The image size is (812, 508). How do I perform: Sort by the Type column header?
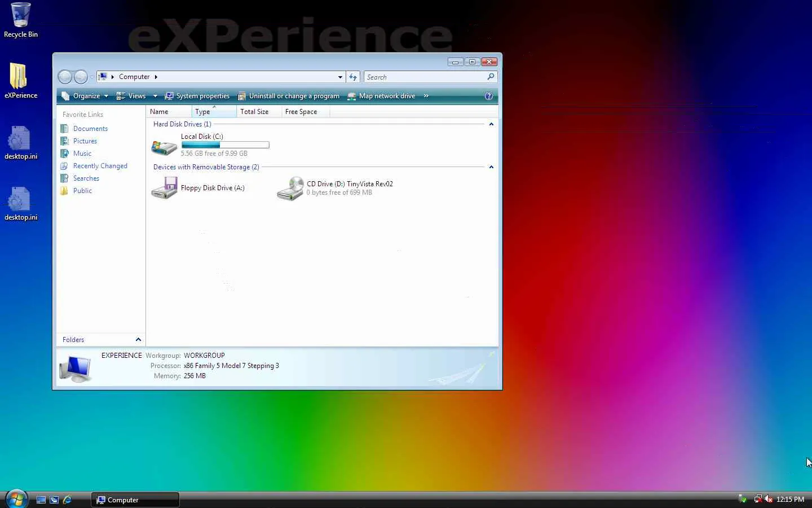(214, 112)
